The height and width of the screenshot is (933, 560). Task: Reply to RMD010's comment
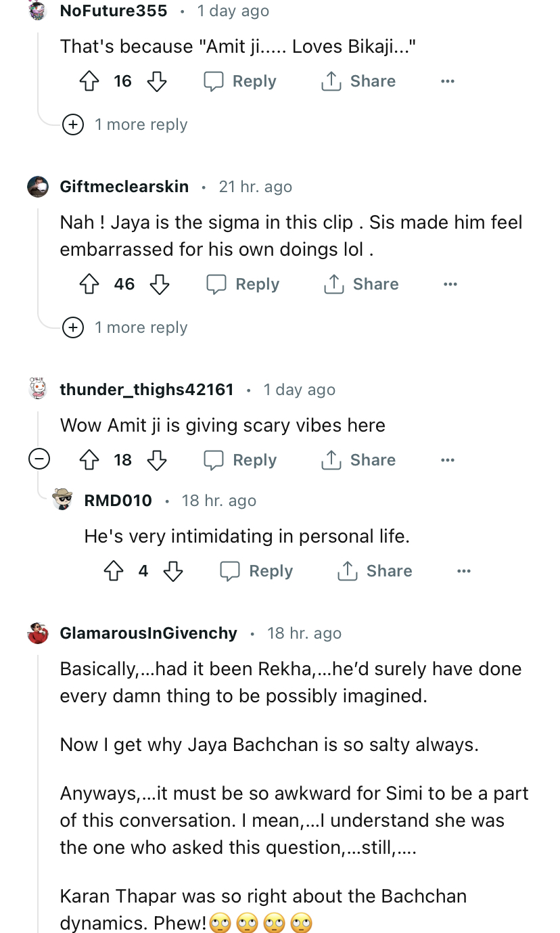coord(256,571)
